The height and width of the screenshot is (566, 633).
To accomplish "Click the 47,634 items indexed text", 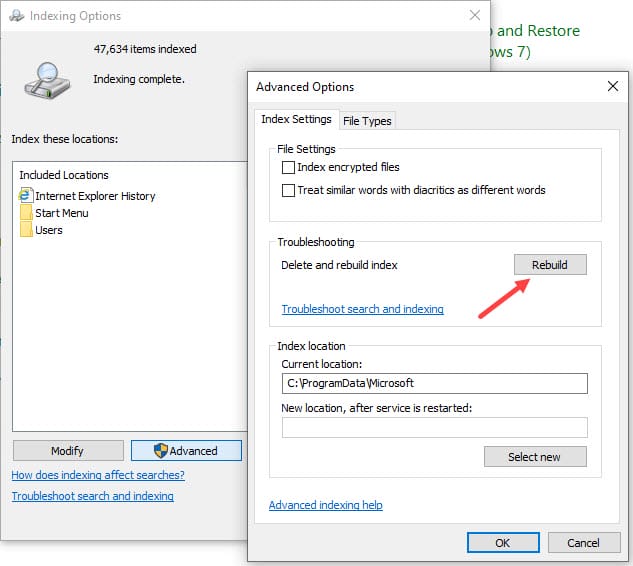I will pyautogui.click(x=145, y=49).
